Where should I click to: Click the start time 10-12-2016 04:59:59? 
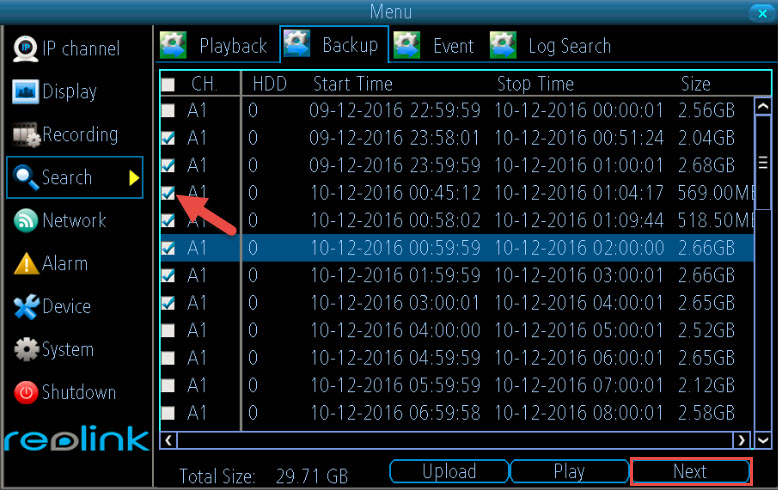tap(395, 358)
